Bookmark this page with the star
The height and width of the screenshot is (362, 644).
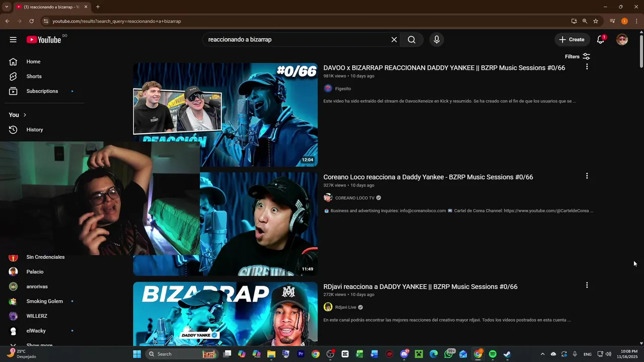point(596,21)
